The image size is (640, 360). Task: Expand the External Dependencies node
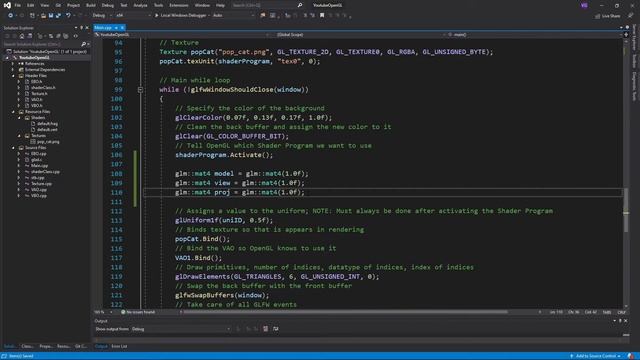tap(13, 70)
